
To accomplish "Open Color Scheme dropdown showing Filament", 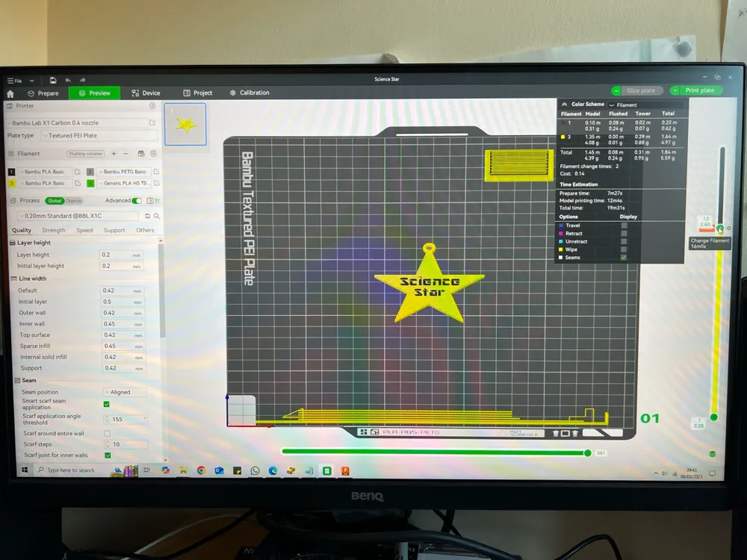I will [645, 105].
